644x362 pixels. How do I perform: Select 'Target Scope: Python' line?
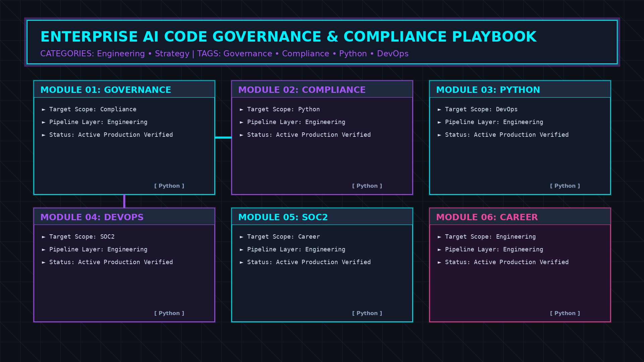[280, 109]
